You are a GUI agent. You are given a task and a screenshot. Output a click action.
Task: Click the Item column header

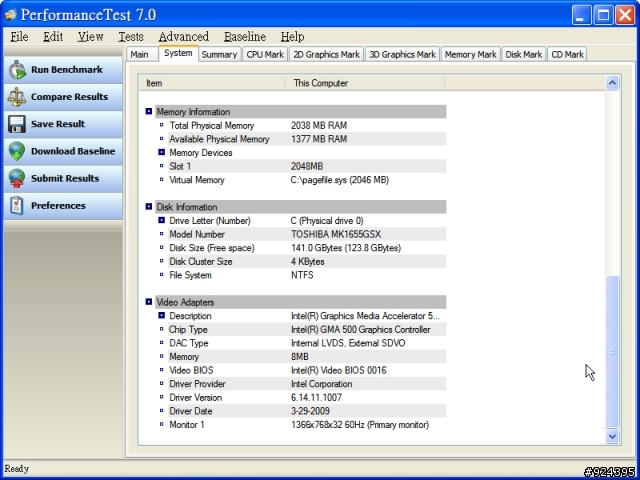tap(212, 83)
